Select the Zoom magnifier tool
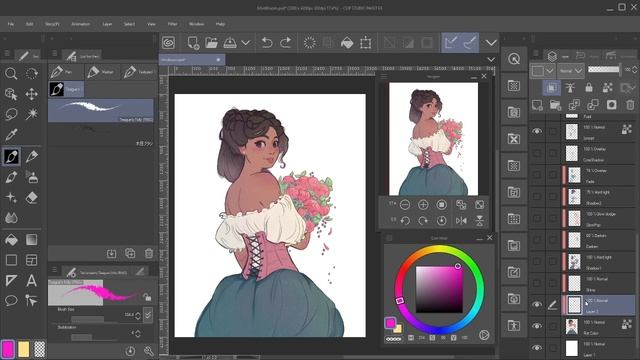Image resolution: width=640 pixels, height=360 pixels. tap(11, 73)
